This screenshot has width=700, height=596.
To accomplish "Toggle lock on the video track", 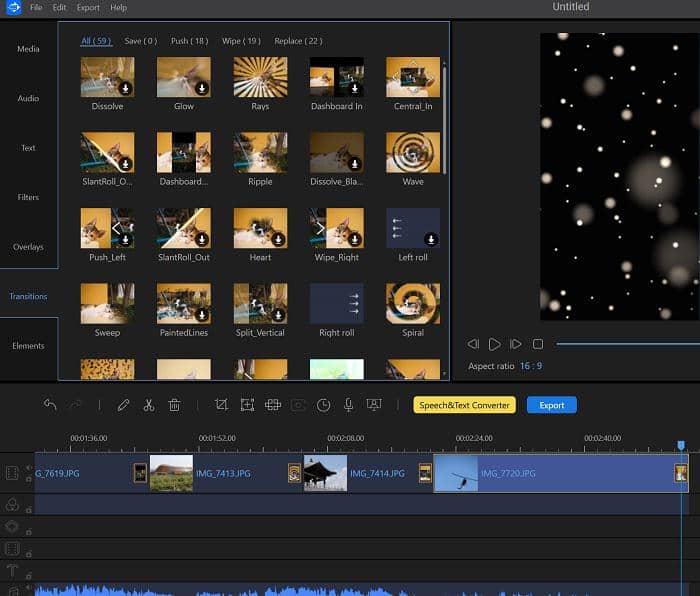I will (28, 477).
